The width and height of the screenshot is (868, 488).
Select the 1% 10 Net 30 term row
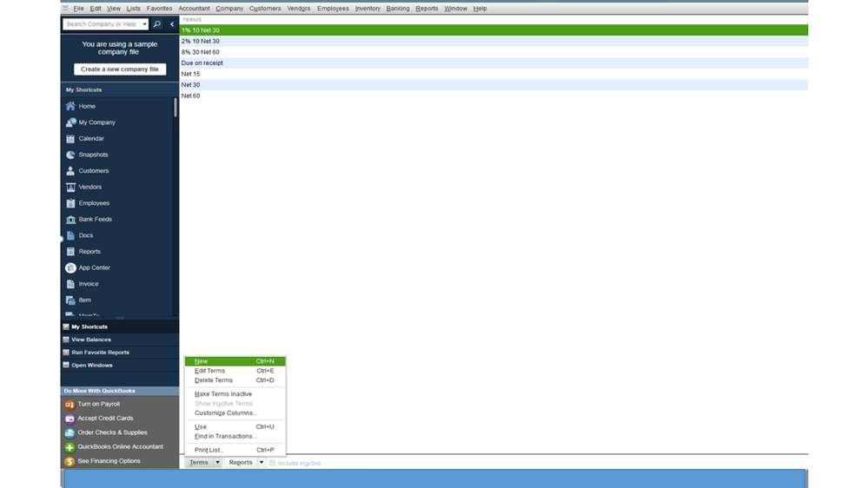(x=494, y=30)
